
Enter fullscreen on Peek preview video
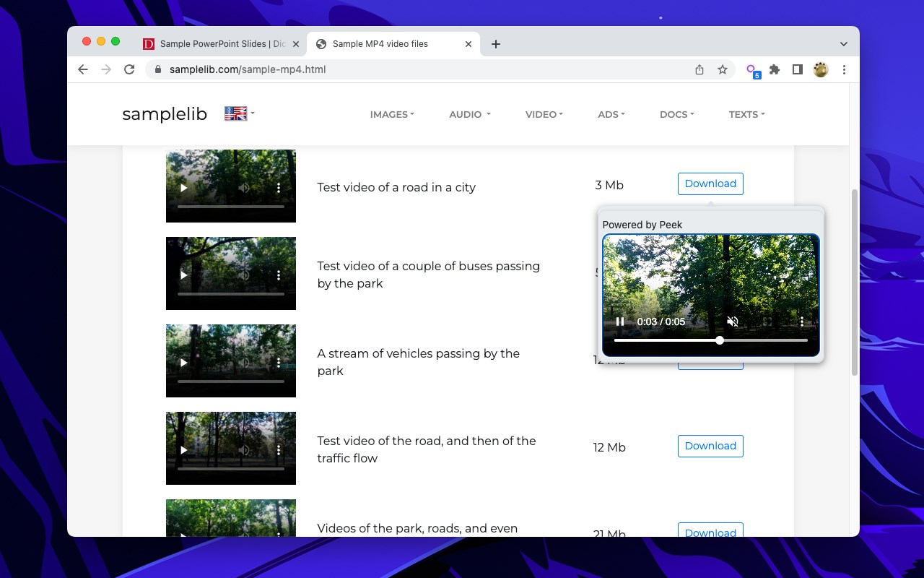point(767,322)
